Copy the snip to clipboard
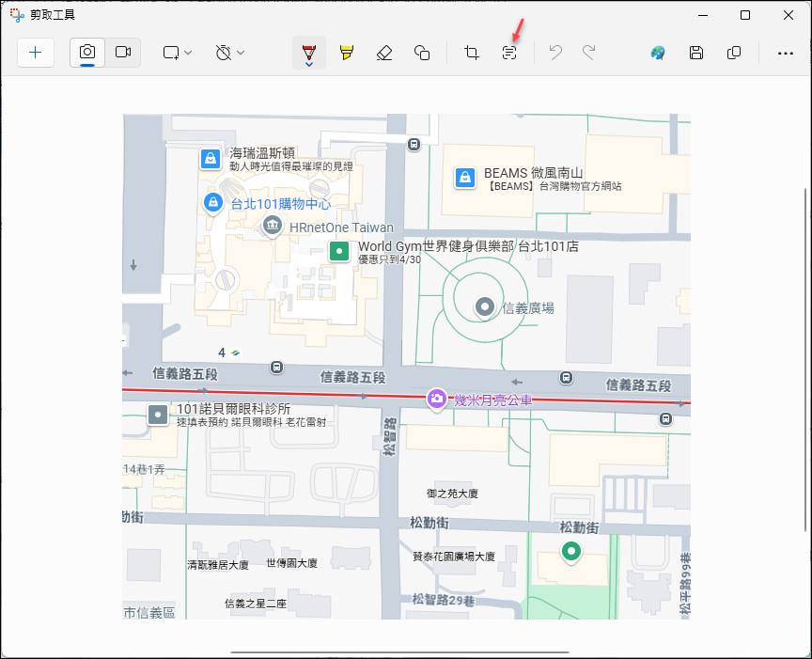Image resolution: width=812 pixels, height=659 pixels. (734, 53)
